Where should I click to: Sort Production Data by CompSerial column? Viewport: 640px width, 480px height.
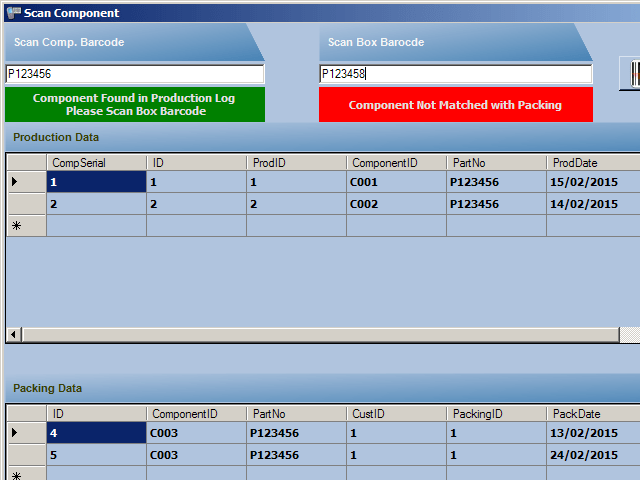pos(96,162)
